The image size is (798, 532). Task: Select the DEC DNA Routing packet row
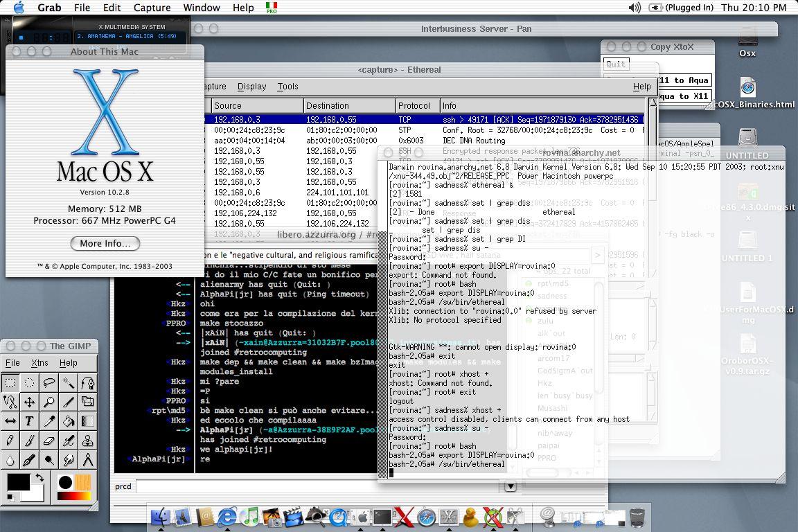tap(425, 141)
